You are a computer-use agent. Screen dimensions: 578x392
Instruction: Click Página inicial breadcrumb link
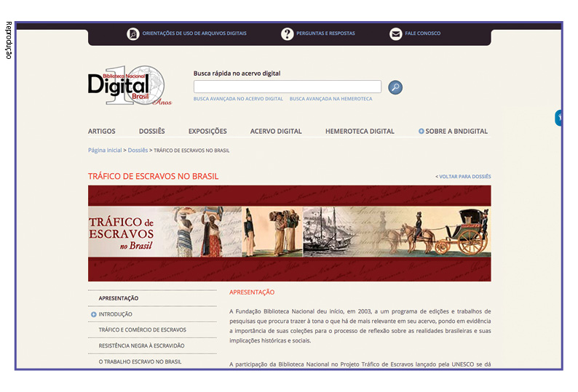point(105,151)
